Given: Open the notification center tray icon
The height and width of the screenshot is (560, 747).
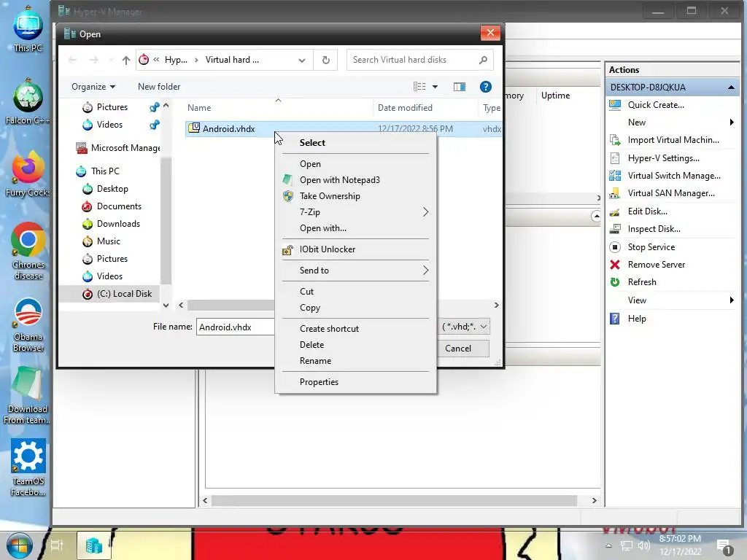Looking at the screenshot, I should click(x=724, y=547).
